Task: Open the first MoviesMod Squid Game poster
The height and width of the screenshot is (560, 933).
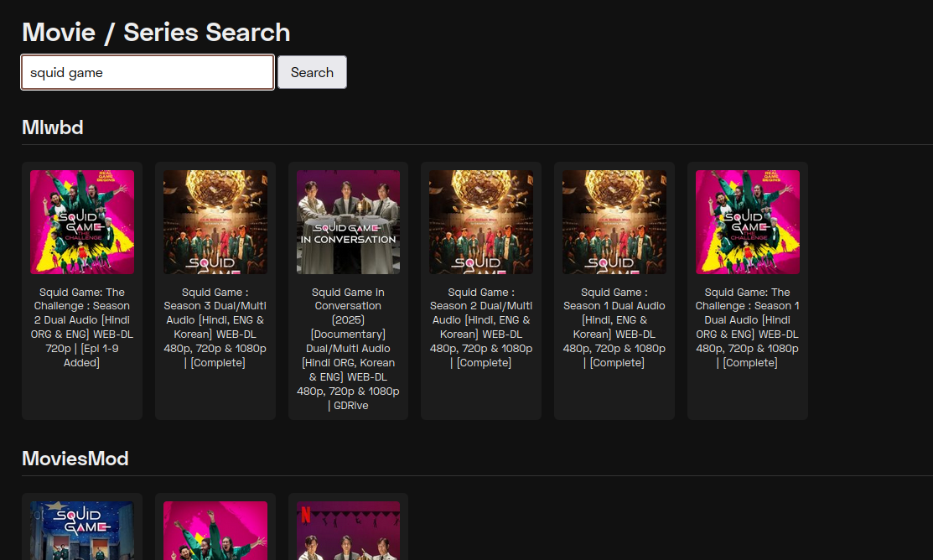Action: [x=82, y=531]
